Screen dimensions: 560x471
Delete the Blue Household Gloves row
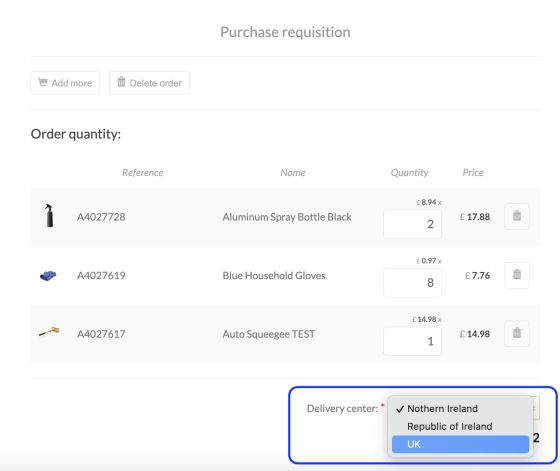(x=516, y=275)
